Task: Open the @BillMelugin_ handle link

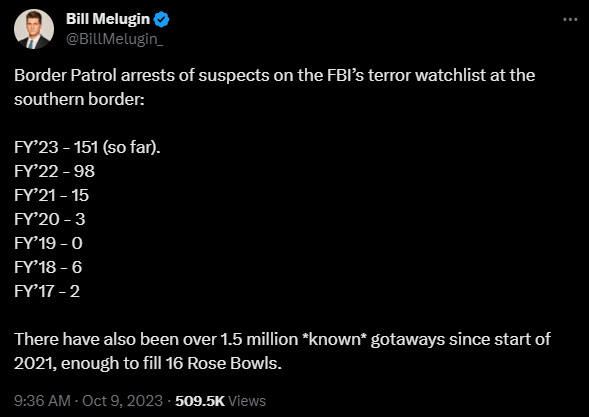Action: tap(115, 39)
